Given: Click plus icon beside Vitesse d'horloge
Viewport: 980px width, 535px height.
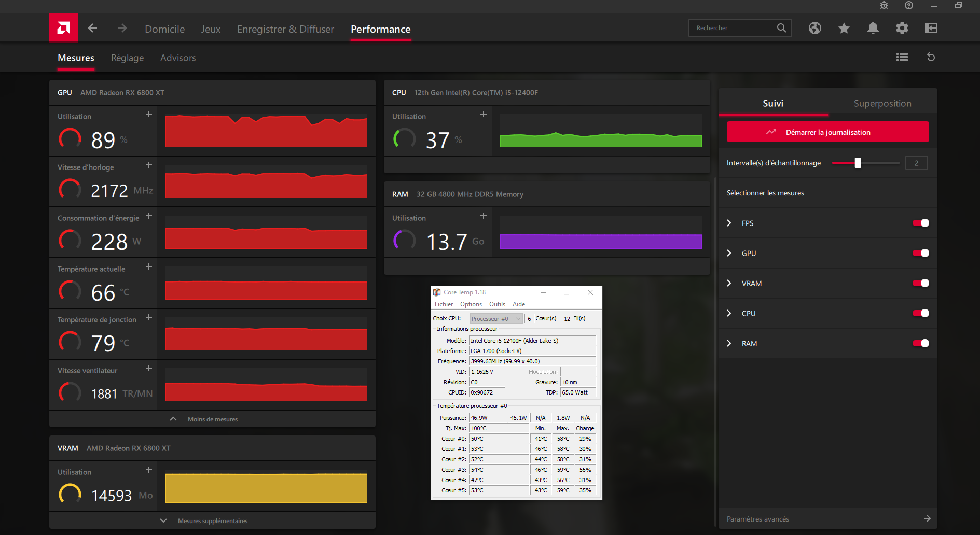Looking at the screenshot, I should tap(149, 165).
